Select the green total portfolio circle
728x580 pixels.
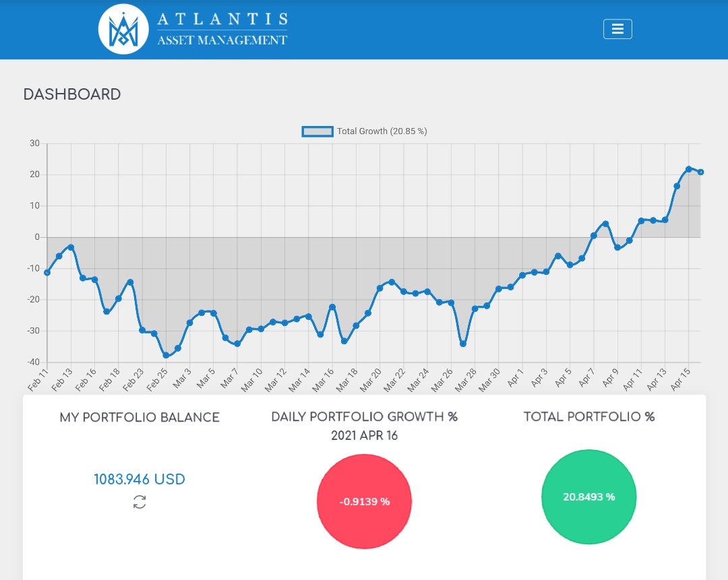click(x=588, y=497)
